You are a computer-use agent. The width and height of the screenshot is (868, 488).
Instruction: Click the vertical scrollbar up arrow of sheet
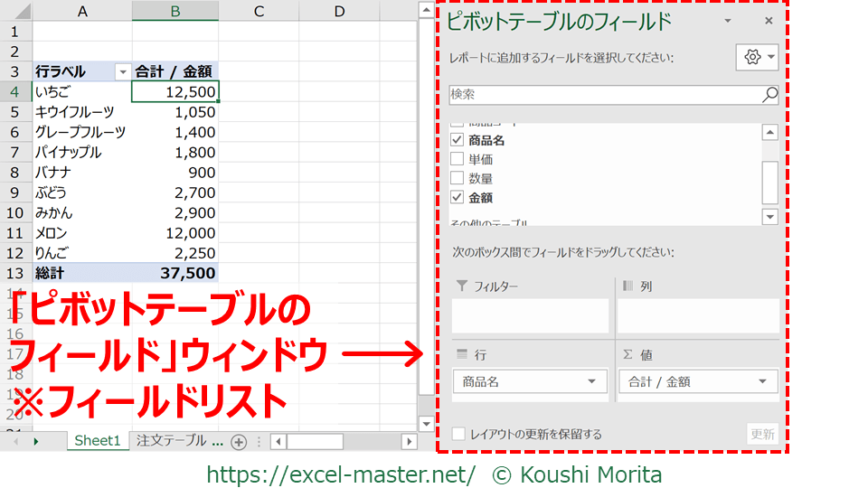(424, 11)
